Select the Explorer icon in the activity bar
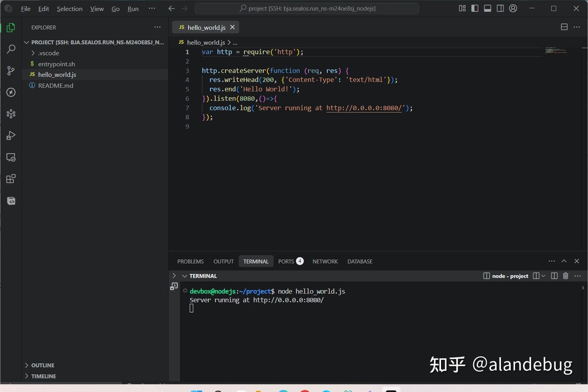This screenshot has width=588, height=392. [x=11, y=27]
